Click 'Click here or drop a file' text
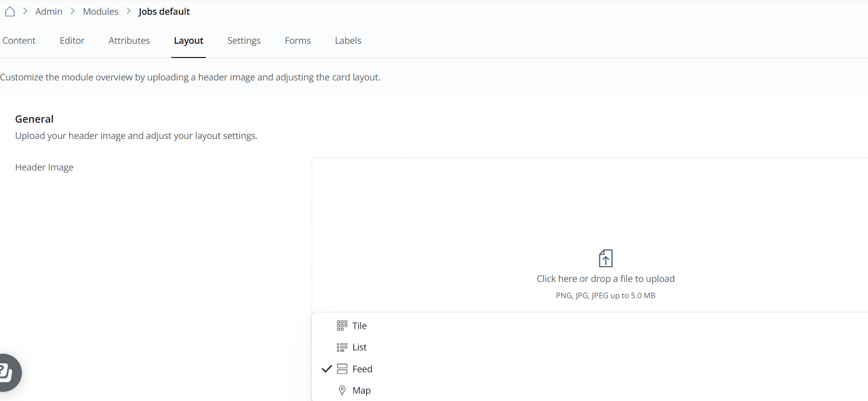 (605, 279)
